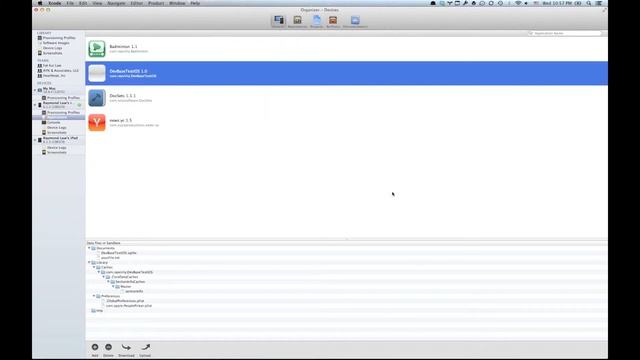Image resolution: width=640 pixels, height=360 pixels.
Task: Select the com.apple.PeoplePicker.plist file
Action: click(x=129, y=306)
